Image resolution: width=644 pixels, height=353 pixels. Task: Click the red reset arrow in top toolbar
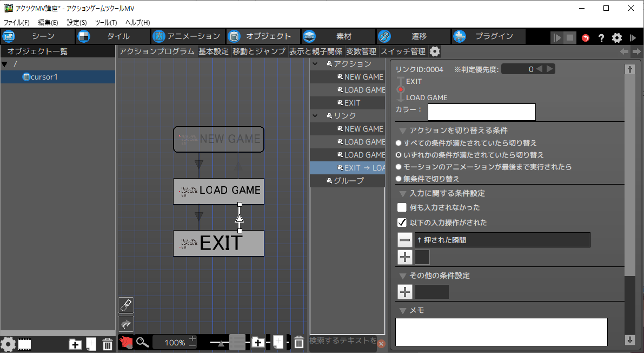tap(586, 38)
